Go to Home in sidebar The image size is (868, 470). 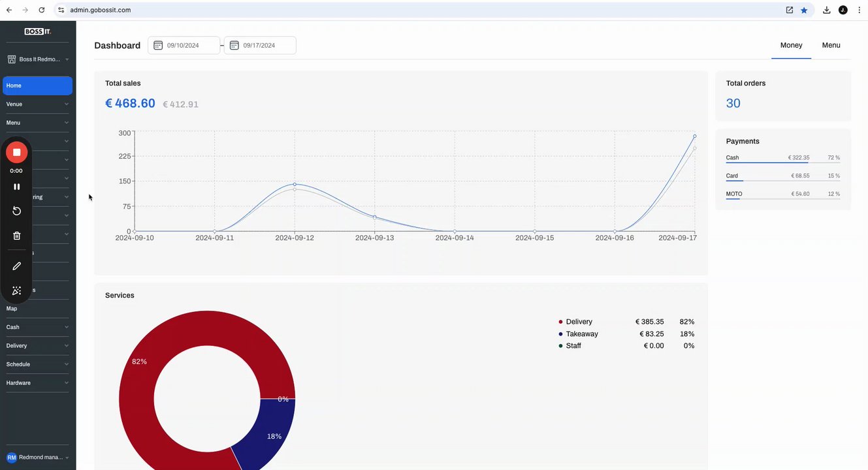(x=37, y=86)
